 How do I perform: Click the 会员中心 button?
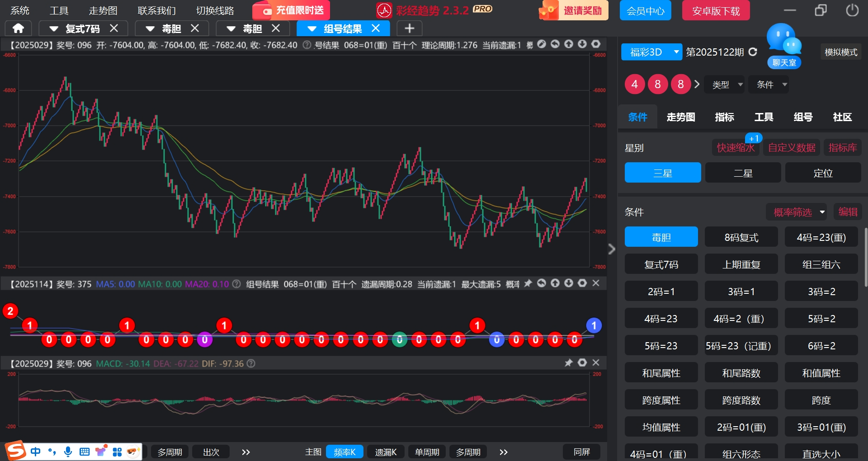point(645,10)
